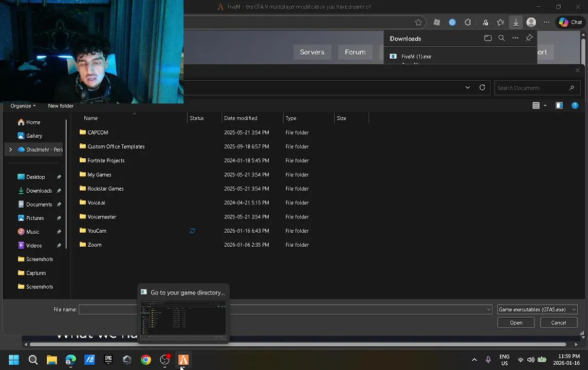The image size is (588, 370).
Task: Open Pictures quick access location
Action: click(31, 218)
